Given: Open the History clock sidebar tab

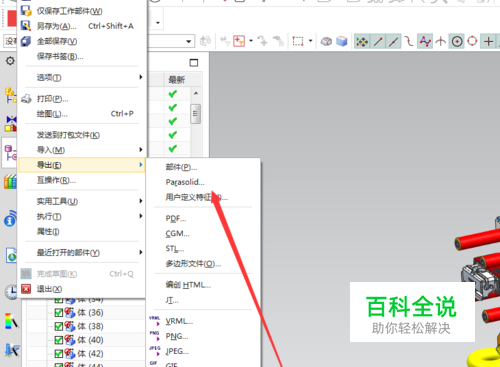Looking at the screenshot, I should (11, 292).
